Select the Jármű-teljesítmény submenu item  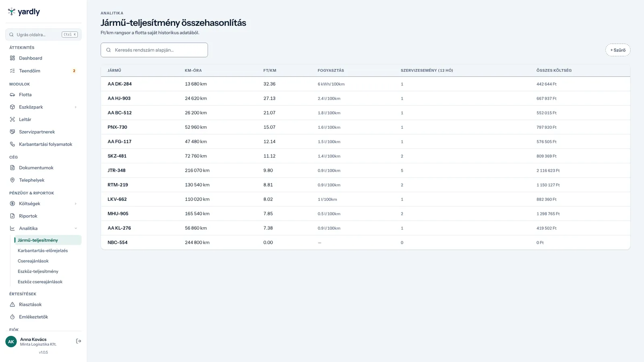pos(47,240)
